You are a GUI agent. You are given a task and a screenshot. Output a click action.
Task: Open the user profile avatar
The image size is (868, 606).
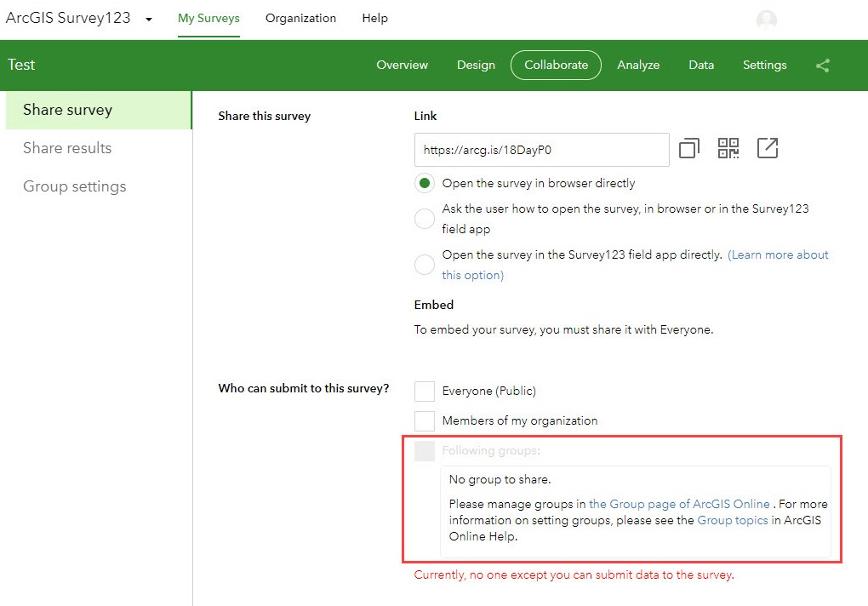(767, 20)
